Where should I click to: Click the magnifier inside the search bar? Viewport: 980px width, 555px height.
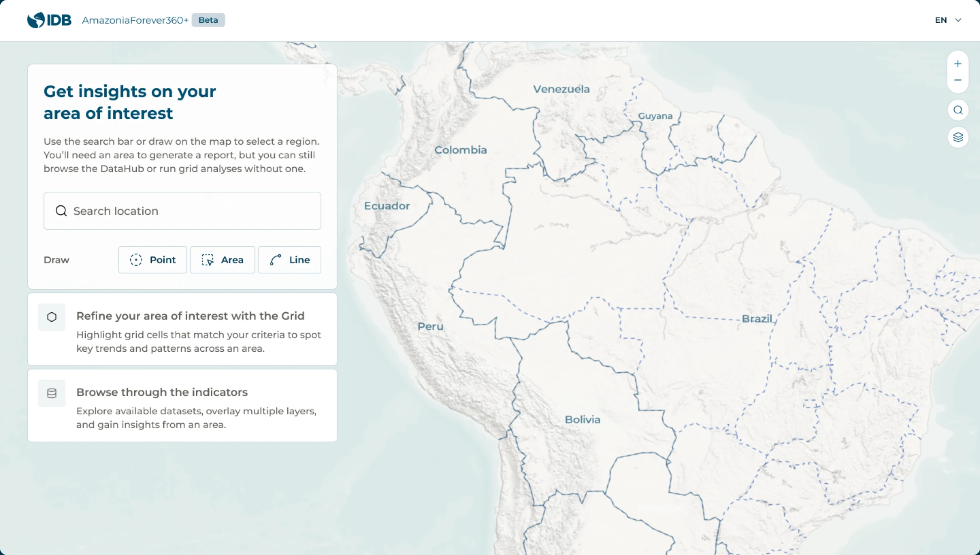(x=61, y=211)
